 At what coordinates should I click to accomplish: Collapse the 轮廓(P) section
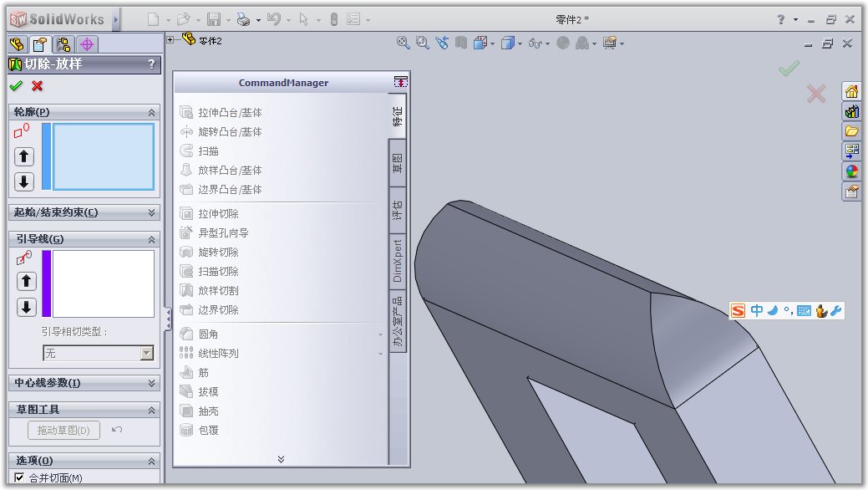click(x=152, y=113)
